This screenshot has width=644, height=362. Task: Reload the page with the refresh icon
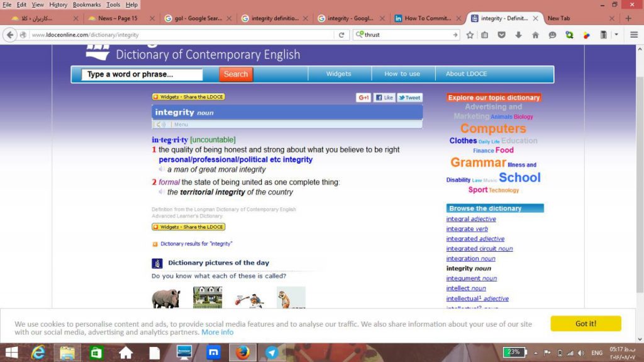[x=341, y=35]
